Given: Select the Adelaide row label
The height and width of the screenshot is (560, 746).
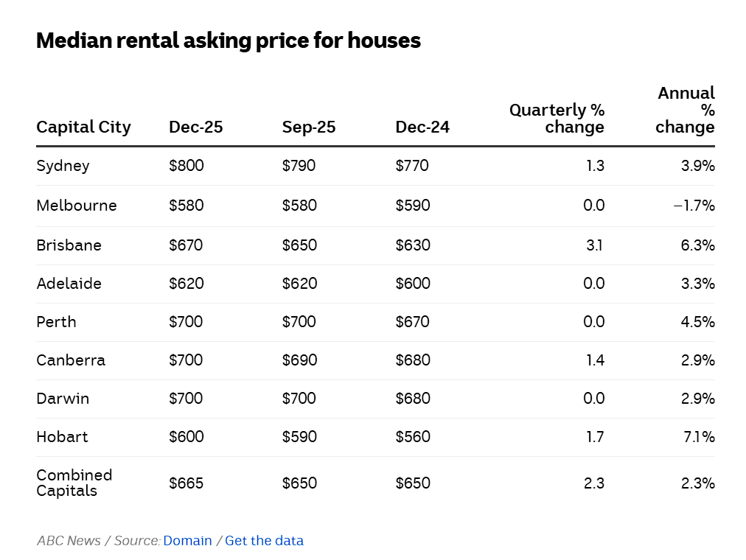Looking at the screenshot, I should pos(69,284).
